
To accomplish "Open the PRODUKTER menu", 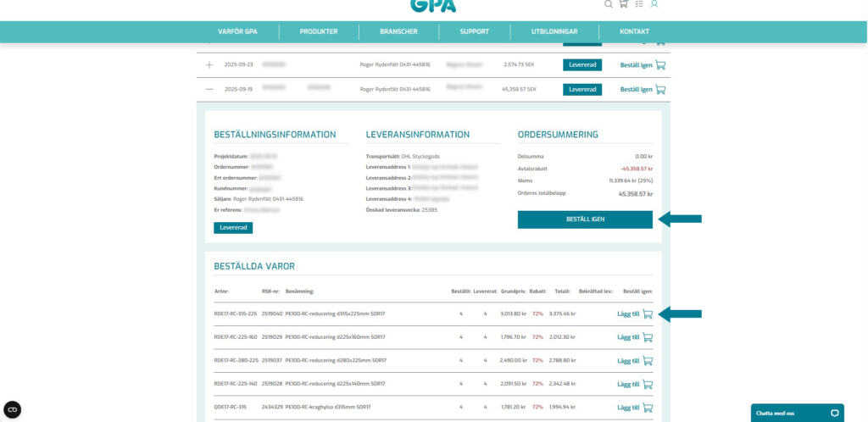I will click(319, 32).
